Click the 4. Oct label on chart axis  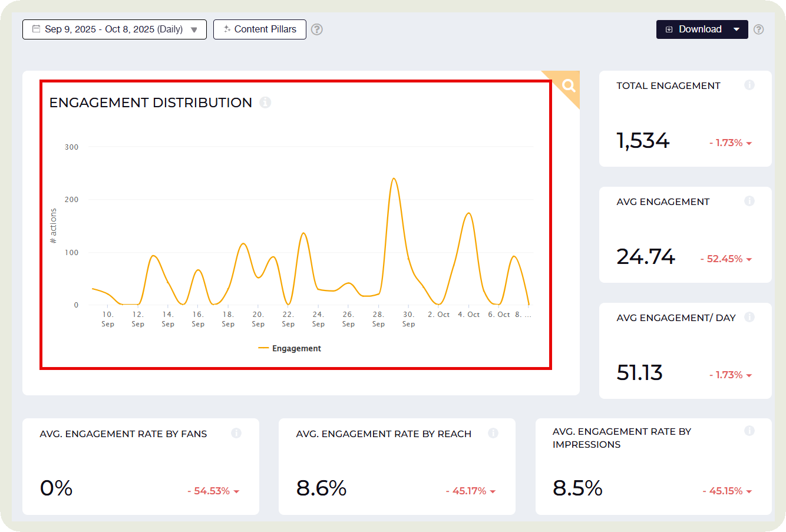point(468,315)
